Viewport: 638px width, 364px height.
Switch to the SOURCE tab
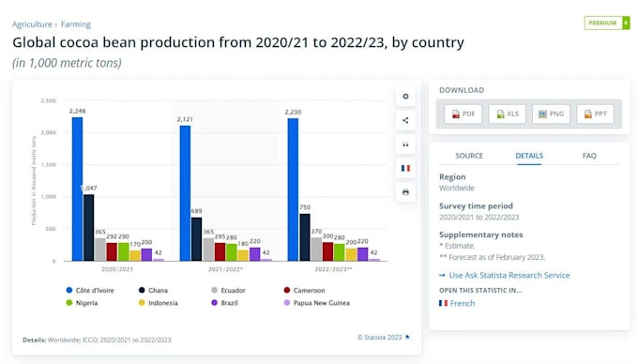(469, 156)
